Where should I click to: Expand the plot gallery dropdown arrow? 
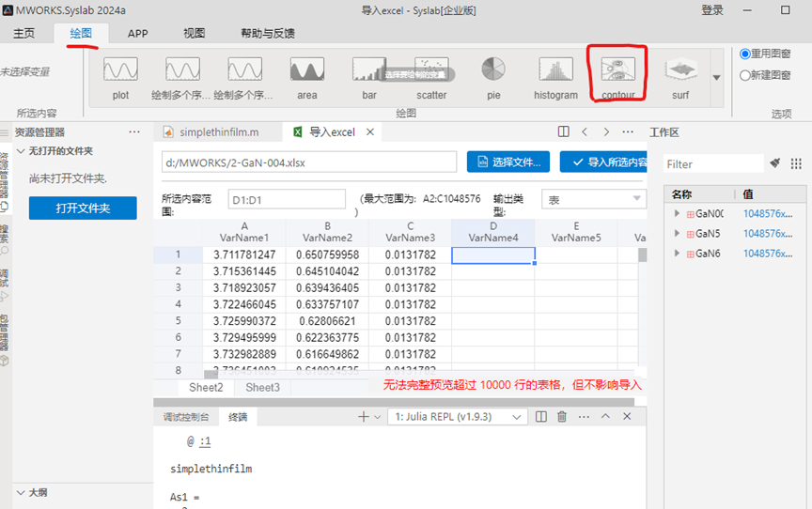click(x=716, y=78)
